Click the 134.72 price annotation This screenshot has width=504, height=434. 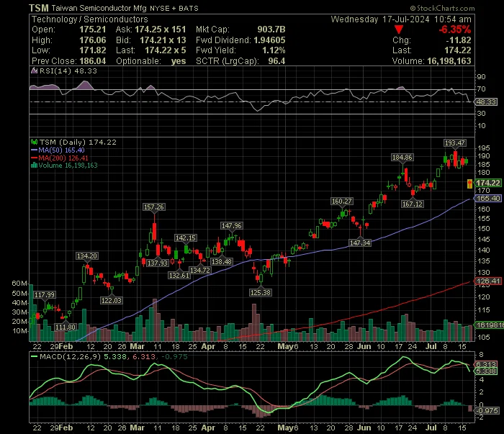pos(200,270)
